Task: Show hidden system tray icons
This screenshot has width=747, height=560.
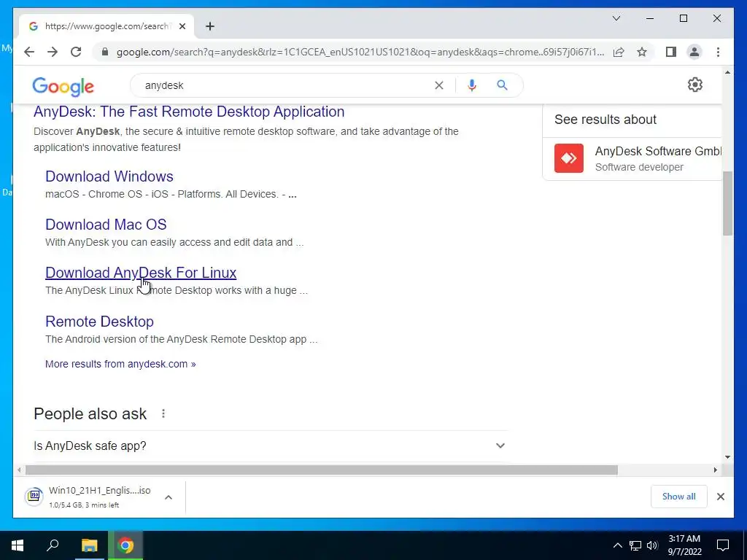Action: pos(617,545)
